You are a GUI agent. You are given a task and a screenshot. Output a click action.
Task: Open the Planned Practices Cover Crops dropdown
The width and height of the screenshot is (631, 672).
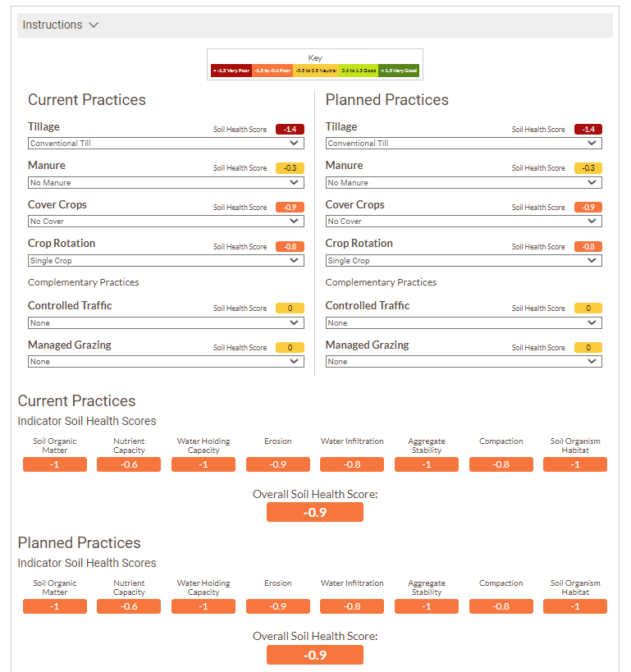tap(464, 222)
